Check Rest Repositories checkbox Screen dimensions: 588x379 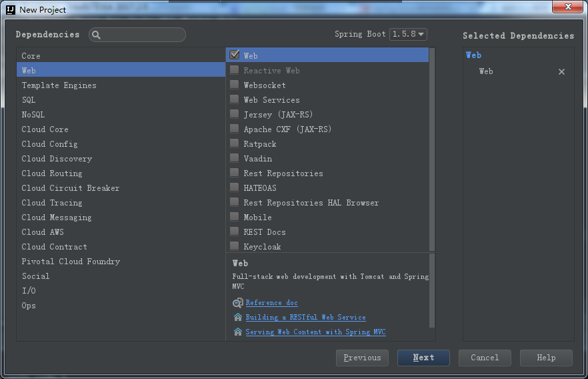(x=235, y=172)
